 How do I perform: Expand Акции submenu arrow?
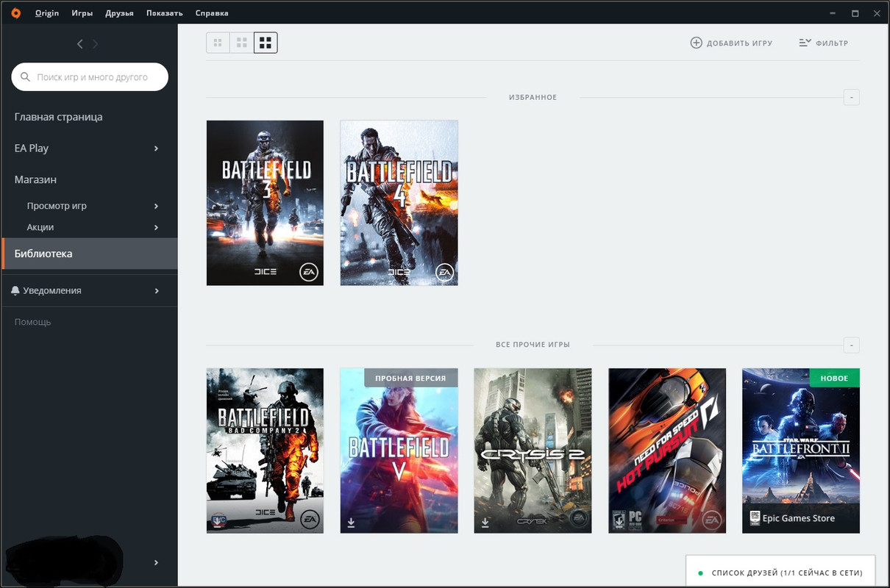[x=156, y=228]
